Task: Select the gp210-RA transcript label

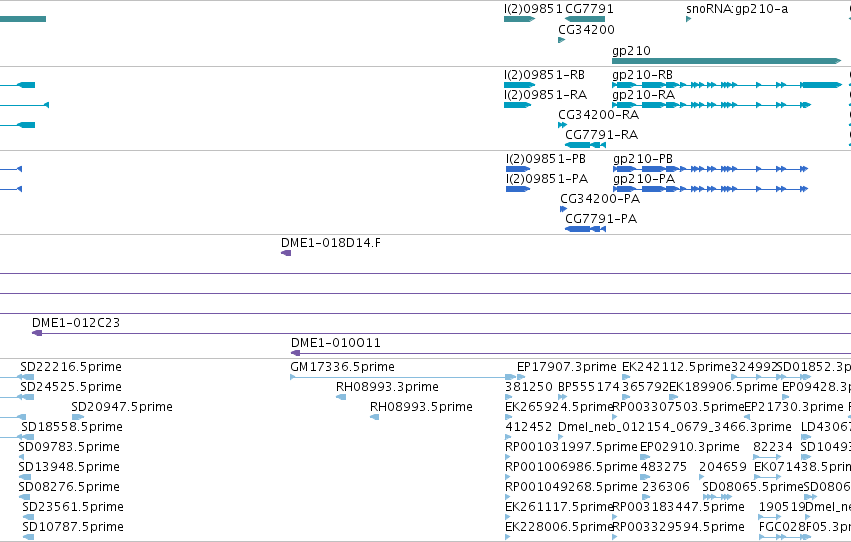Action: click(644, 94)
